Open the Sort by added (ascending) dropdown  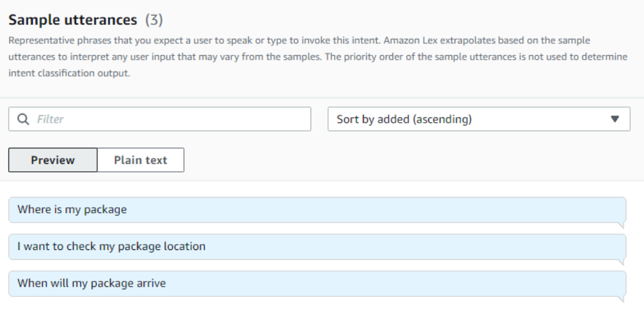coord(479,119)
